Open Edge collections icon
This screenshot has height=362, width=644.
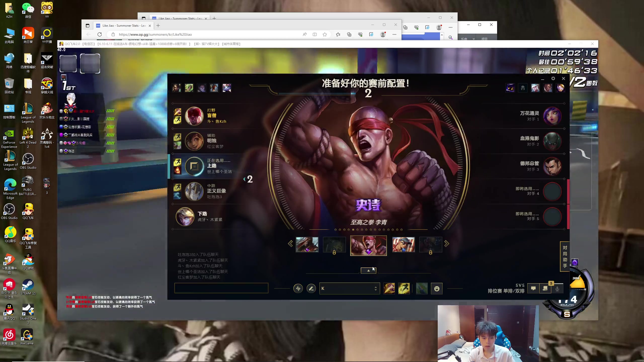click(349, 34)
